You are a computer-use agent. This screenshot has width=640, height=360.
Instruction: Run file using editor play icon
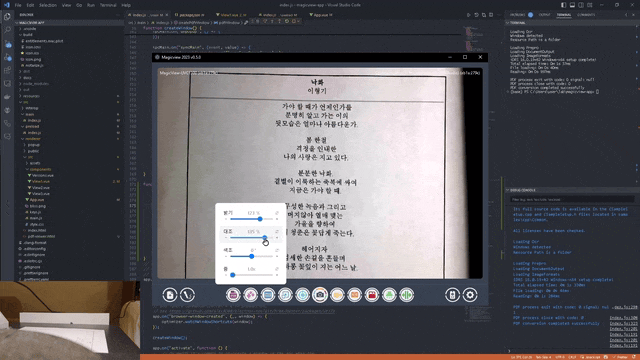point(469,15)
